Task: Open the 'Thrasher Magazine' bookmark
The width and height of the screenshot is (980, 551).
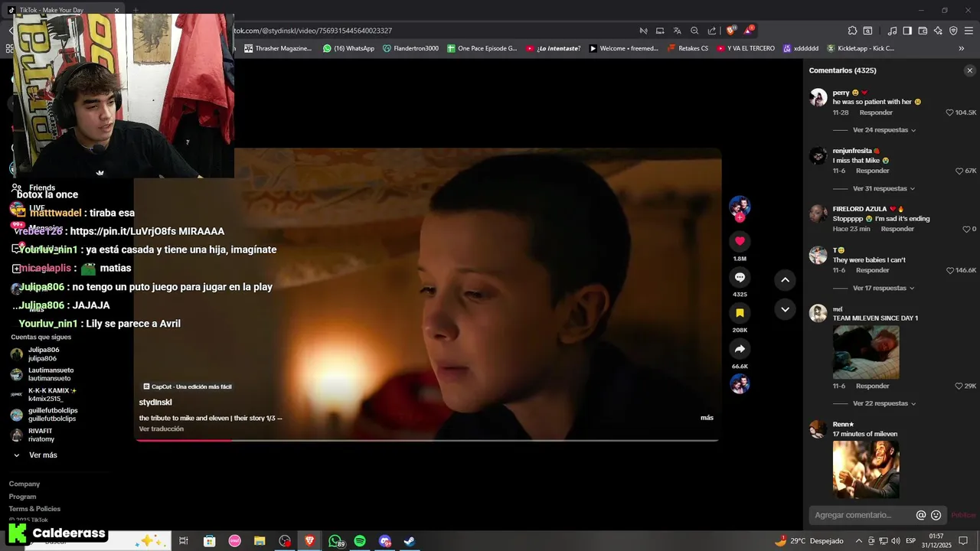Action: tap(278, 48)
